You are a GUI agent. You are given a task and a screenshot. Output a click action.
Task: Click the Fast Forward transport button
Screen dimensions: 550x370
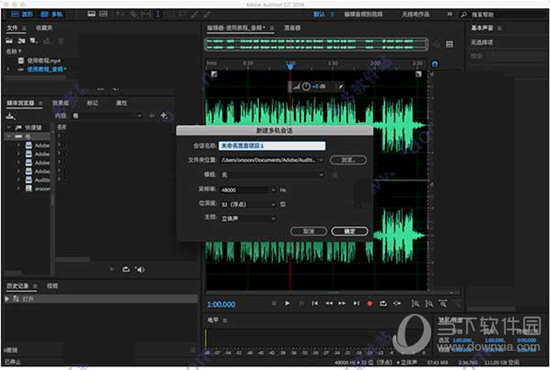click(342, 303)
